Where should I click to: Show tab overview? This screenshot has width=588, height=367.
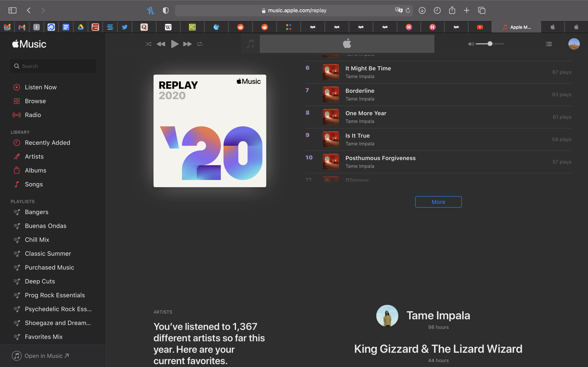point(482,10)
